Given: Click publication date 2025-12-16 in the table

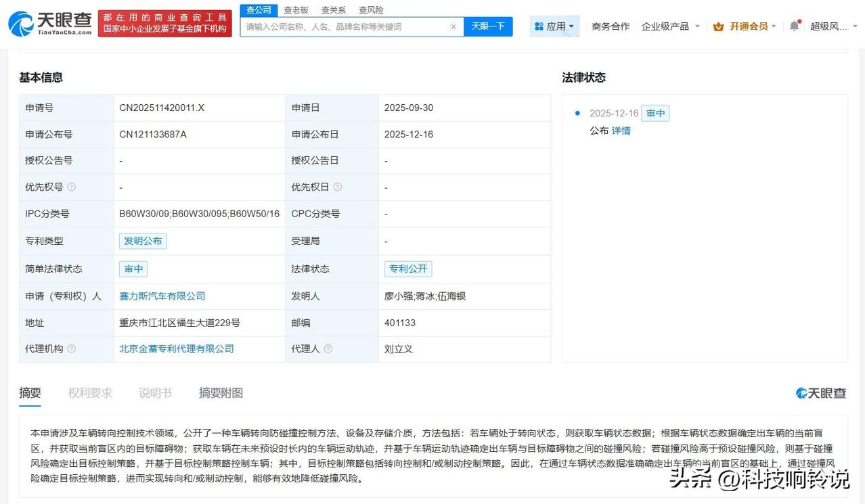Looking at the screenshot, I should click(x=409, y=134).
